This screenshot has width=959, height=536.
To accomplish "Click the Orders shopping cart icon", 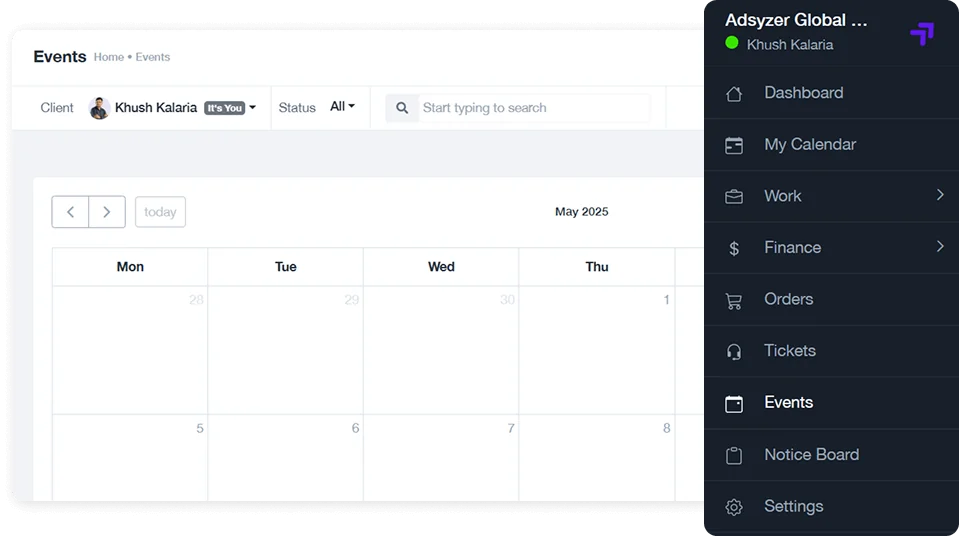I will tap(734, 300).
